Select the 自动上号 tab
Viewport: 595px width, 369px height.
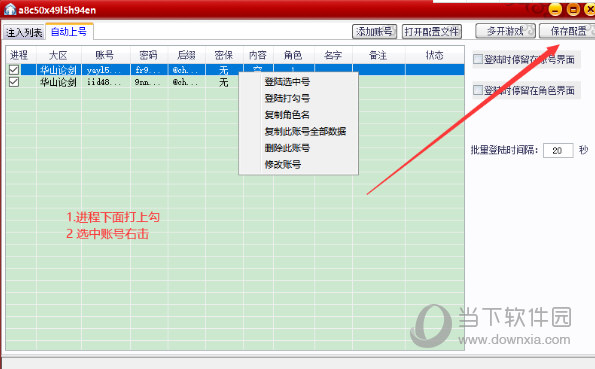tap(69, 32)
